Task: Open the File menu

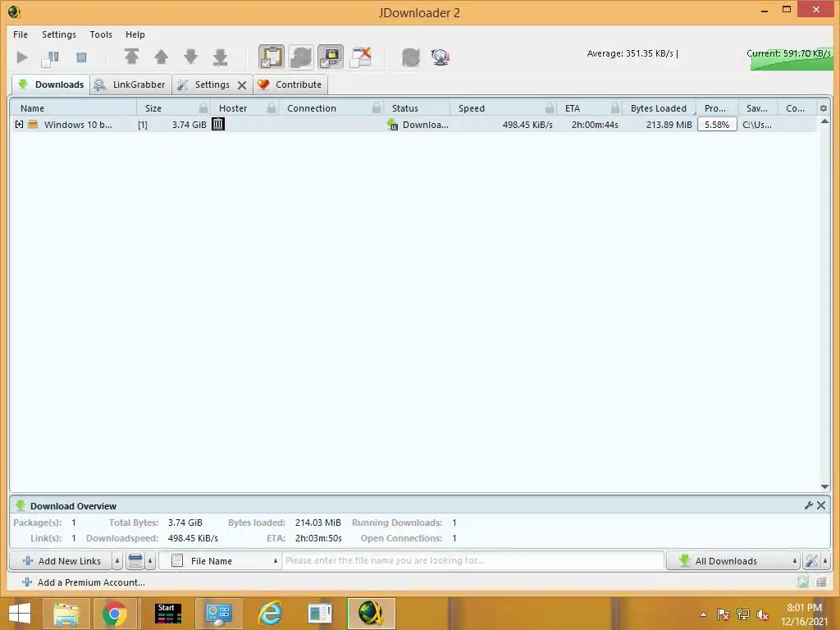Action: point(21,34)
